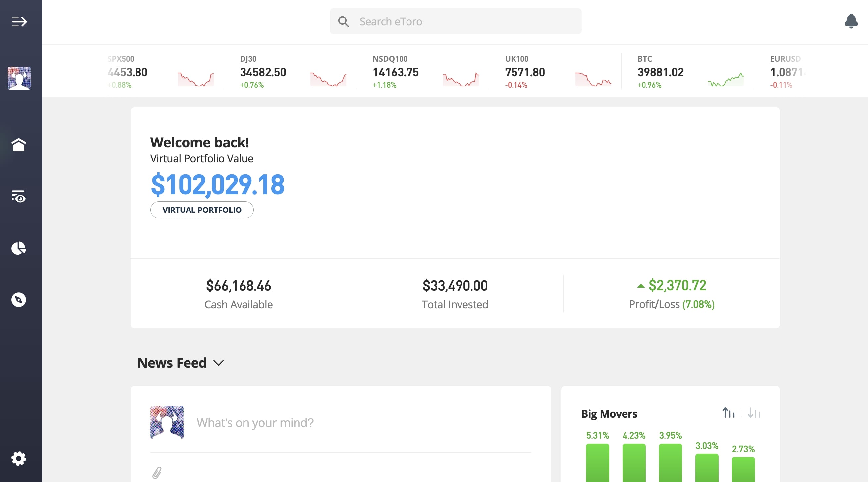Image resolution: width=868 pixels, height=482 pixels.
Task: Open the SPX500 ticker
Action: 161,72
